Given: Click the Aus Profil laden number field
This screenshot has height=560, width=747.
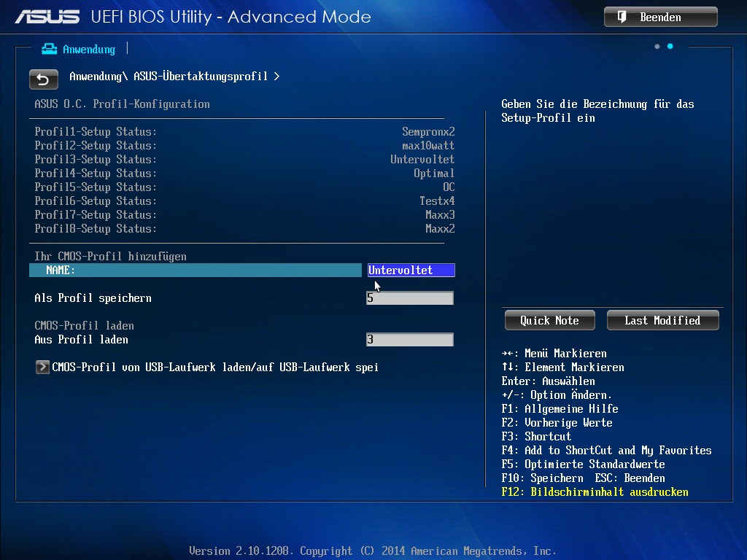Looking at the screenshot, I should [x=410, y=340].
